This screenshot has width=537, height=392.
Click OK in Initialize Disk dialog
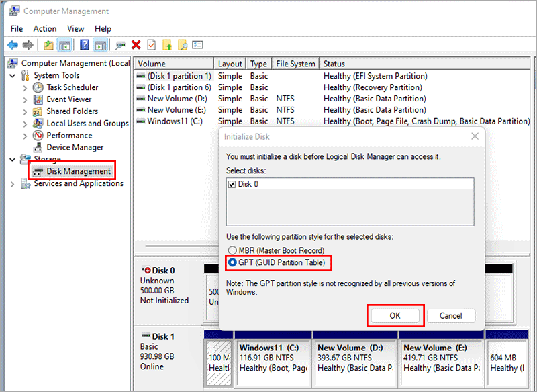395,315
